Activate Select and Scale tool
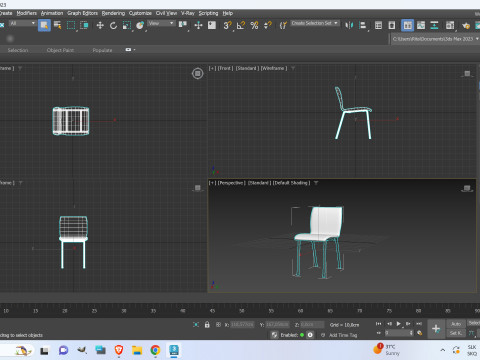This screenshot has height=360, width=480. coord(127,25)
